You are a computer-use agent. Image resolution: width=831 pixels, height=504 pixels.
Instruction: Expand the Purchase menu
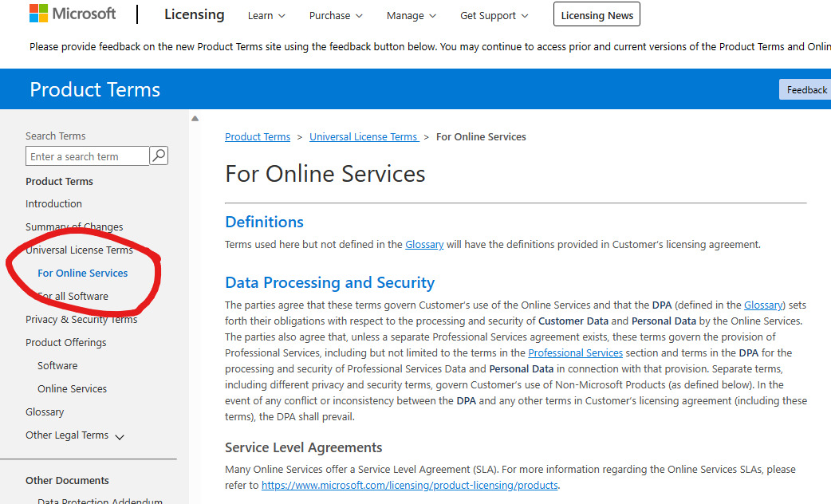tap(336, 16)
